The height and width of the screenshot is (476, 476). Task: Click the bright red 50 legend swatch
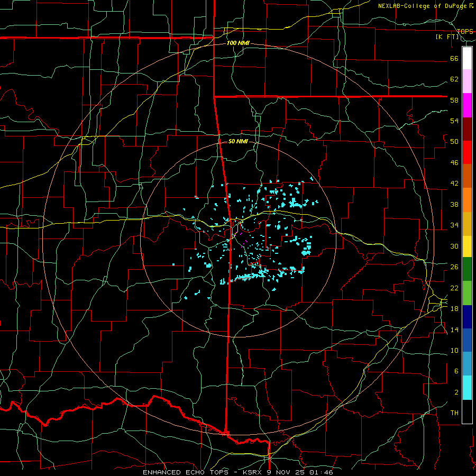point(467,152)
